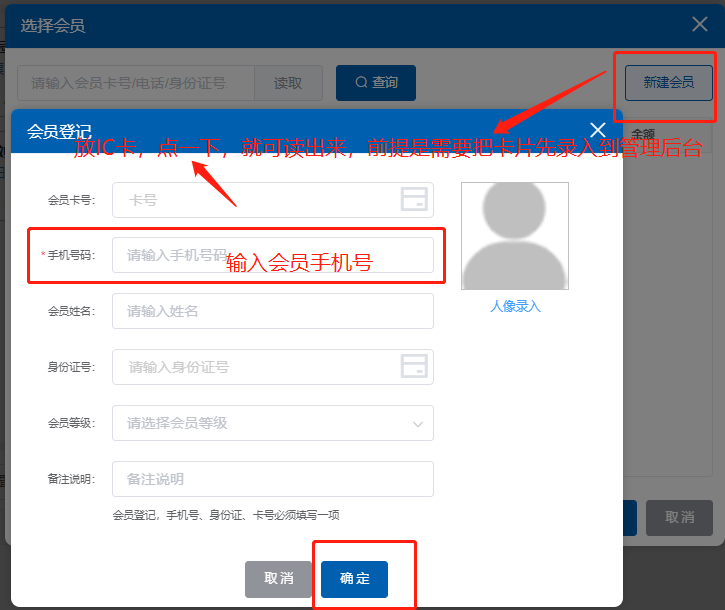Close the 选择会员 dialog

point(699,26)
